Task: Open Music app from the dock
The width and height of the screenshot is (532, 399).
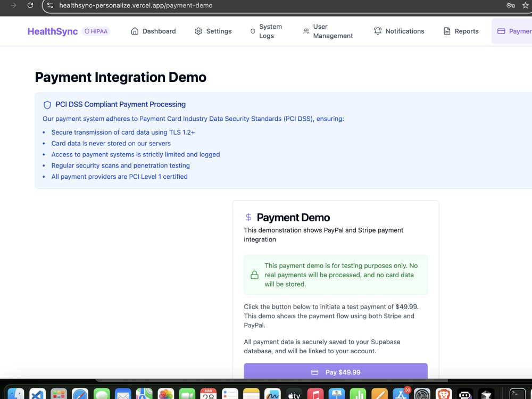Action: click(315, 394)
